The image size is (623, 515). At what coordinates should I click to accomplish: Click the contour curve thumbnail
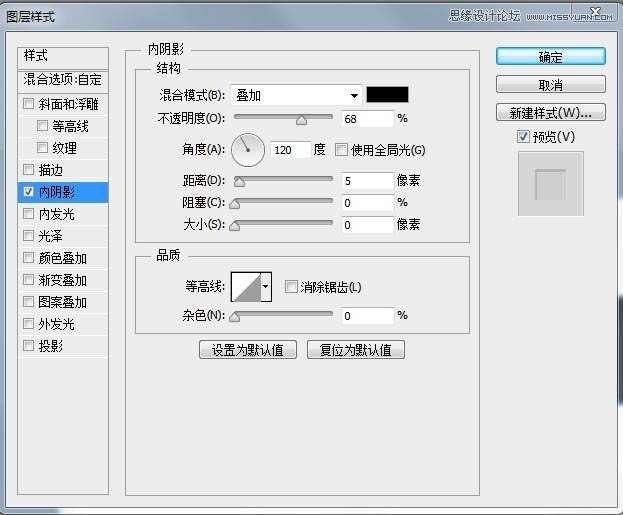click(x=245, y=288)
